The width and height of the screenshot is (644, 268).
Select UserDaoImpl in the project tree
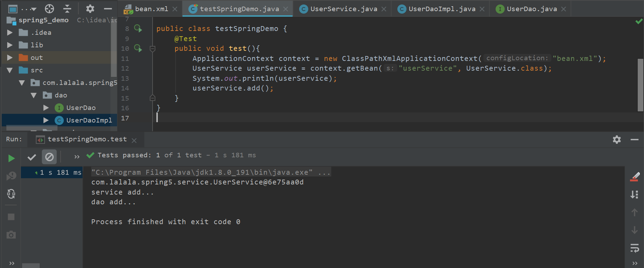pos(89,120)
